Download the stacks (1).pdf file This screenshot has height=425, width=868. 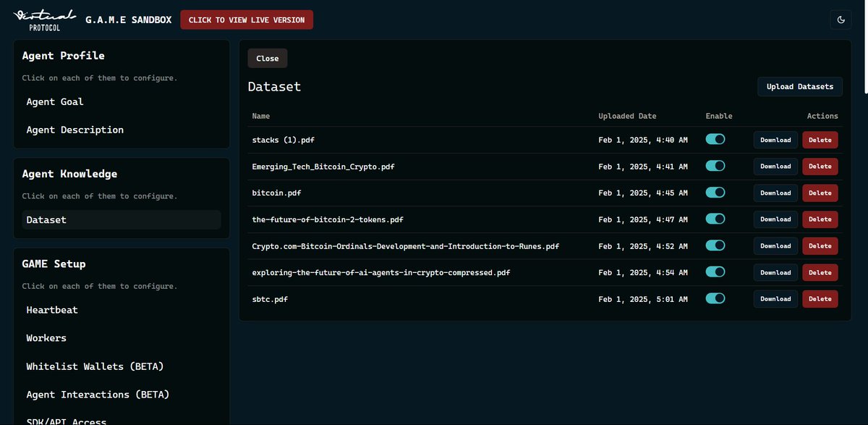(775, 139)
